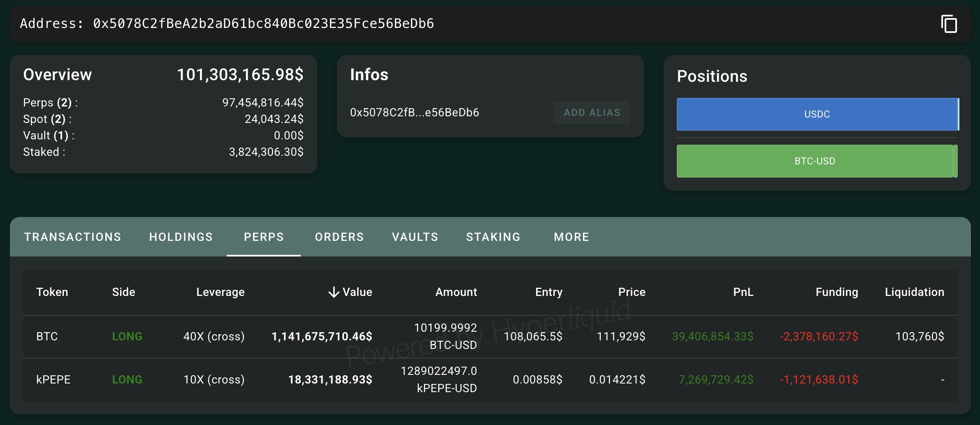Sort positions by Entry column
Screen dimensions: 980x425
(548, 292)
